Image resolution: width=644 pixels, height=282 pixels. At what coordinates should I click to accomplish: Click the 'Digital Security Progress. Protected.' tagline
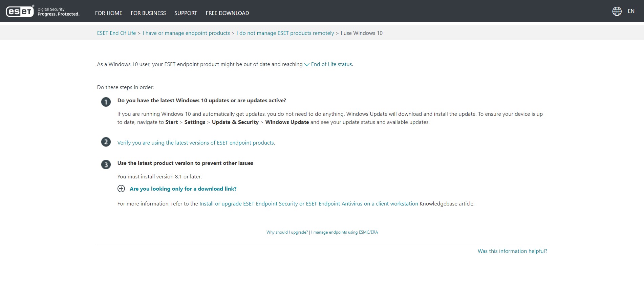pos(59,12)
